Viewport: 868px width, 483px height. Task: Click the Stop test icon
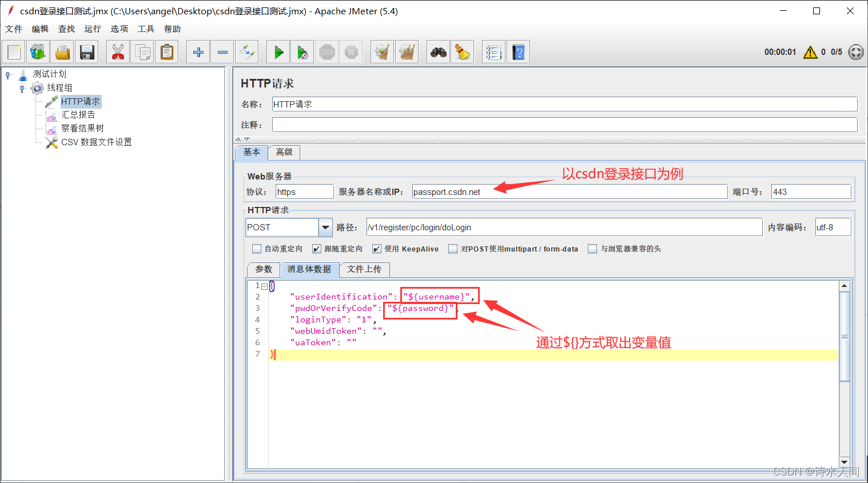pyautogui.click(x=327, y=52)
